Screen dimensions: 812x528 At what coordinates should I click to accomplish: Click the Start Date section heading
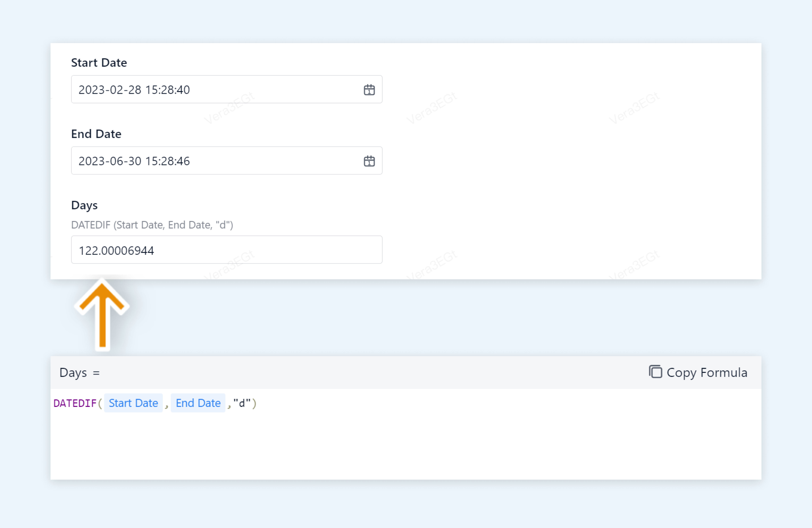pos(99,62)
